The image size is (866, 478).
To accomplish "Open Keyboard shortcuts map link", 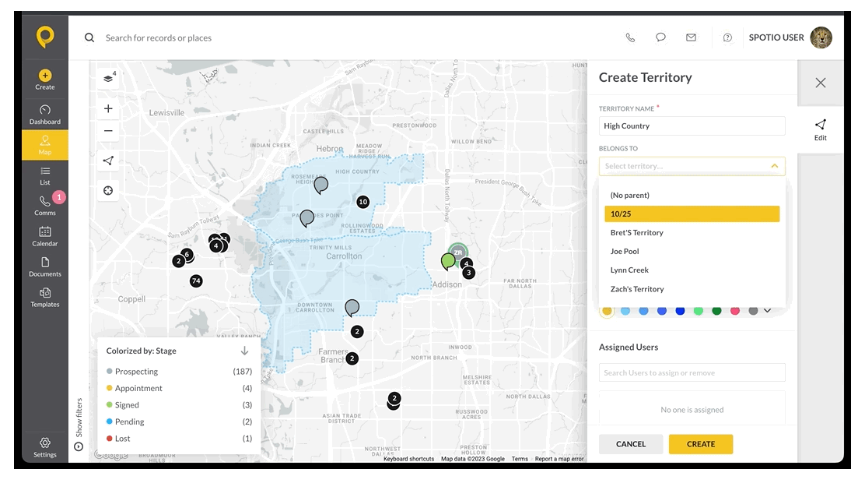I will 409,459.
